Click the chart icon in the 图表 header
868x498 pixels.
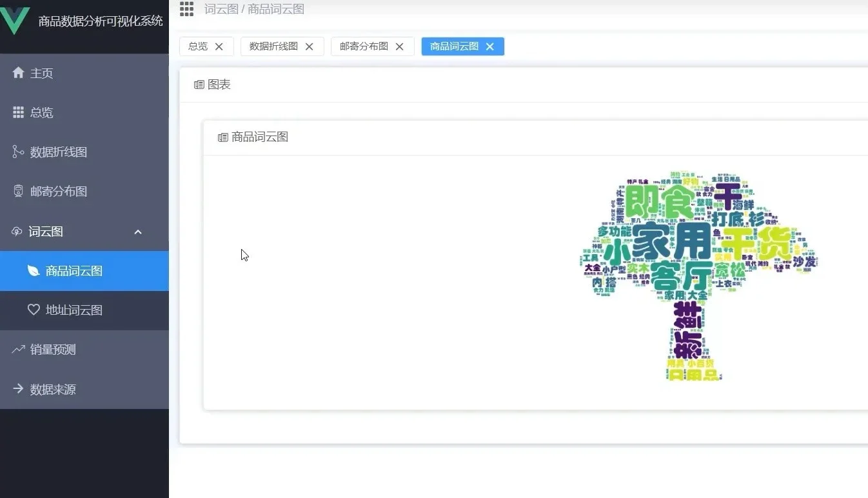199,85
